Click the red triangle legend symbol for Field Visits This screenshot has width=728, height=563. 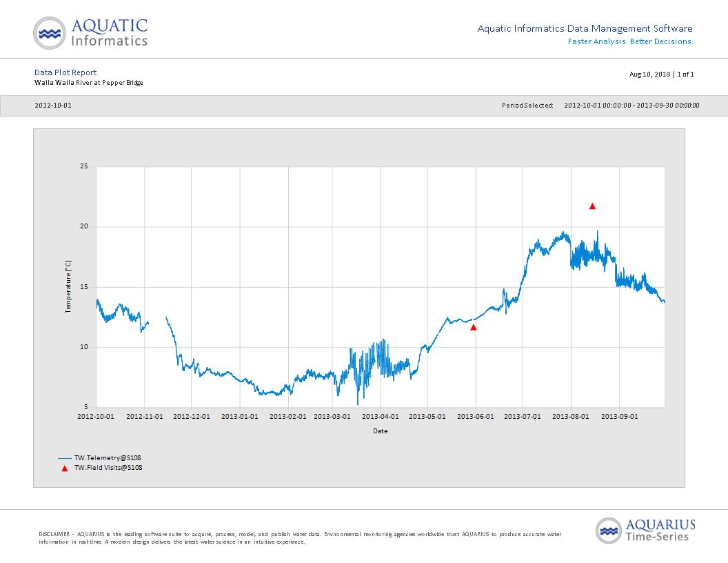pyautogui.click(x=65, y=468)
